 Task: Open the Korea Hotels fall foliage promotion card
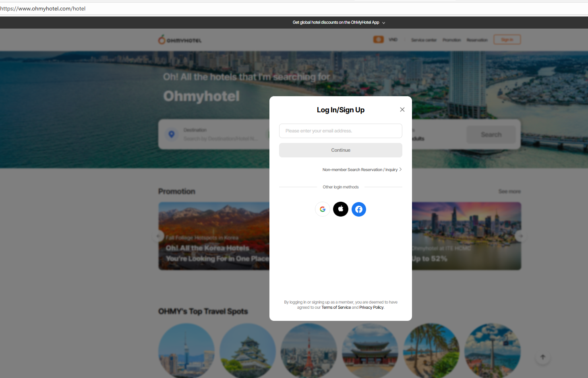(214, 236)
